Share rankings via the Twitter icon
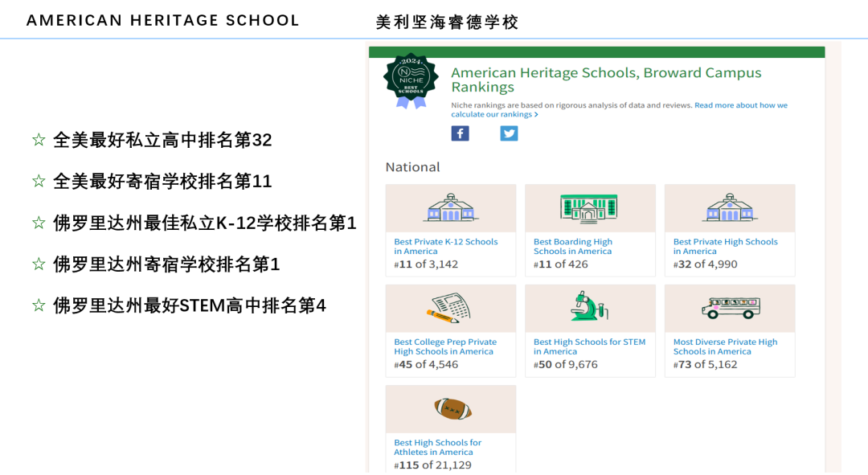The image size is (868, 475). tap(510, 133)
